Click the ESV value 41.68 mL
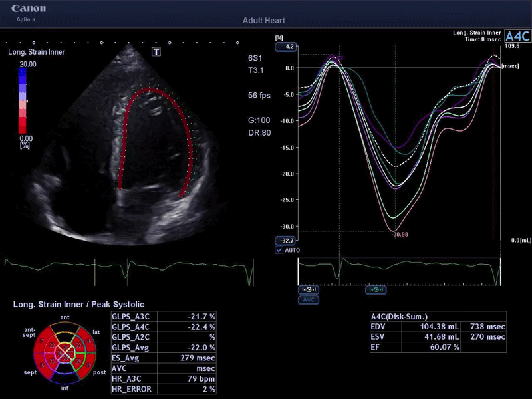Image resolution: width=532 pixels, height=399 pixels. click(x=442, y=337)
